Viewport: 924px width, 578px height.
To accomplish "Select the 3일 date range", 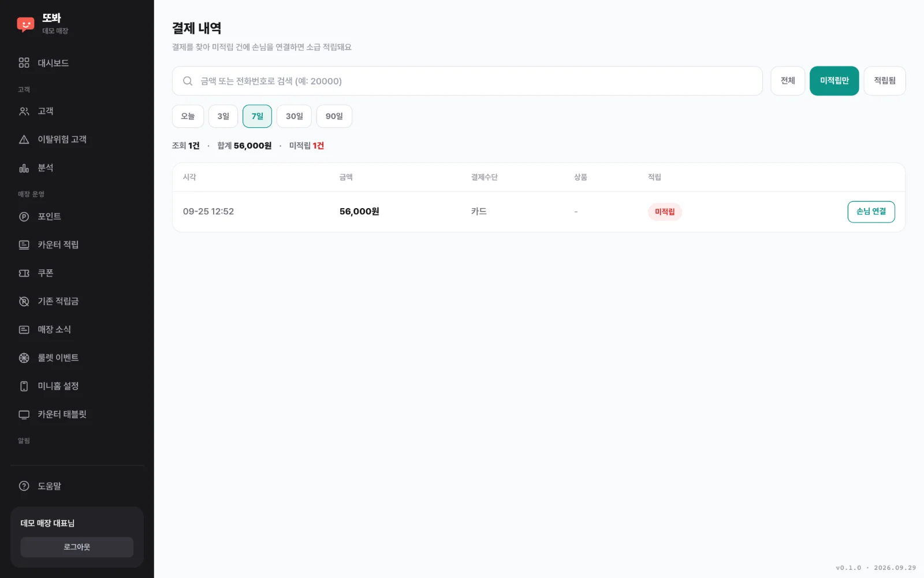I will (x=223, y=116).
